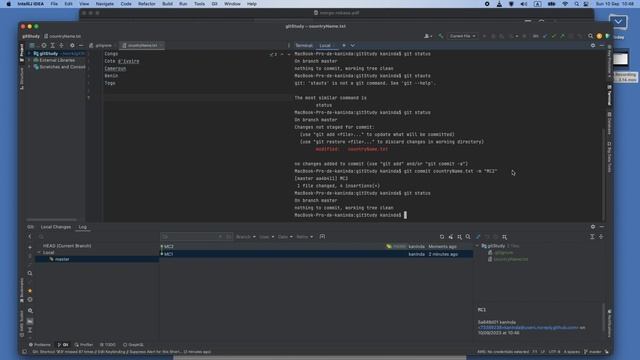
Task: Hide the Git branches pane arrow
Action: click(30, 237)
